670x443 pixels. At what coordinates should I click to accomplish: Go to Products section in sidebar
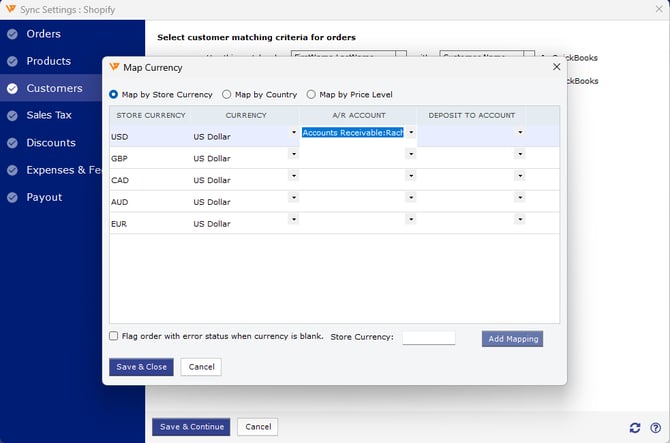(x=49, y=61)
